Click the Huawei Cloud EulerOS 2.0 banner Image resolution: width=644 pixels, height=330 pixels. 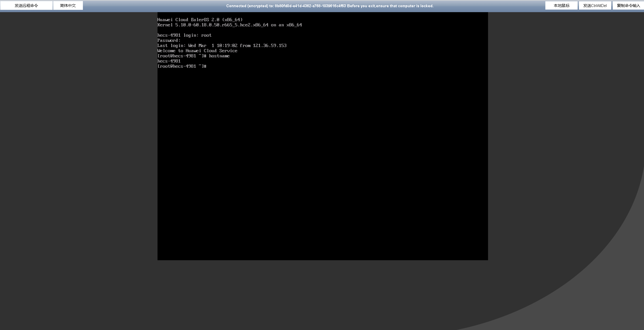click(x=200, y=20)
